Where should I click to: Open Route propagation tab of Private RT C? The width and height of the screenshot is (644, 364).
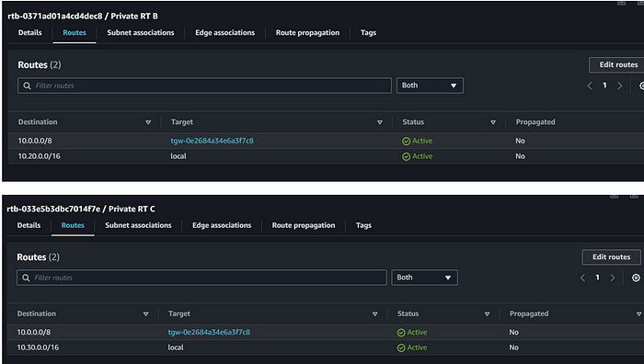point(304,225)
